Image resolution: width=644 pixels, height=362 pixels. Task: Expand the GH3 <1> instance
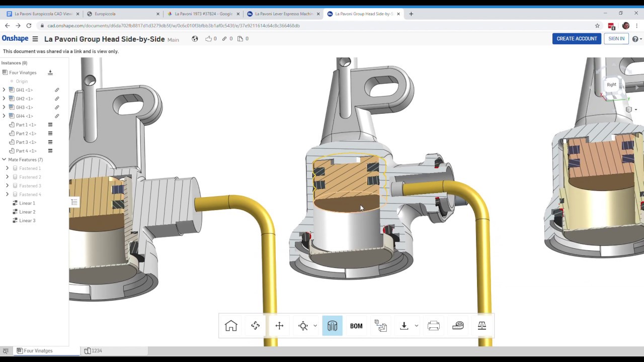4,107
